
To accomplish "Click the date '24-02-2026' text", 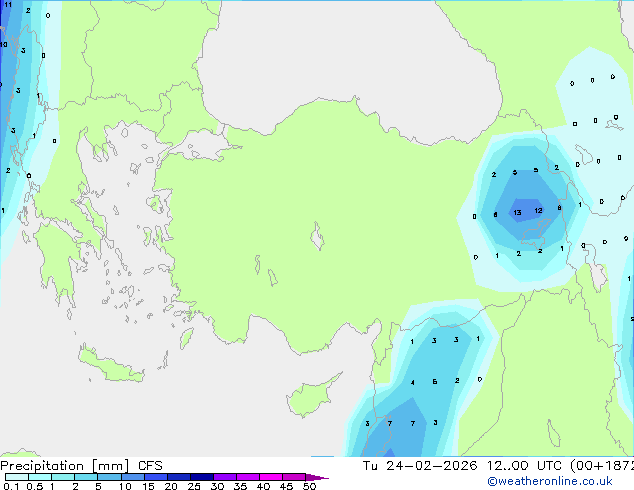I will click(x=431, y=466).
